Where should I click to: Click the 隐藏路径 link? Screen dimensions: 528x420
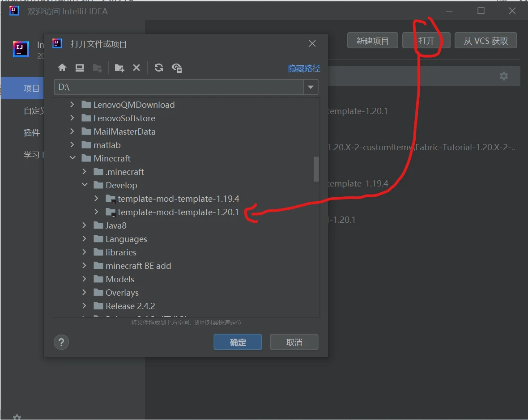(x=304, y=68)
